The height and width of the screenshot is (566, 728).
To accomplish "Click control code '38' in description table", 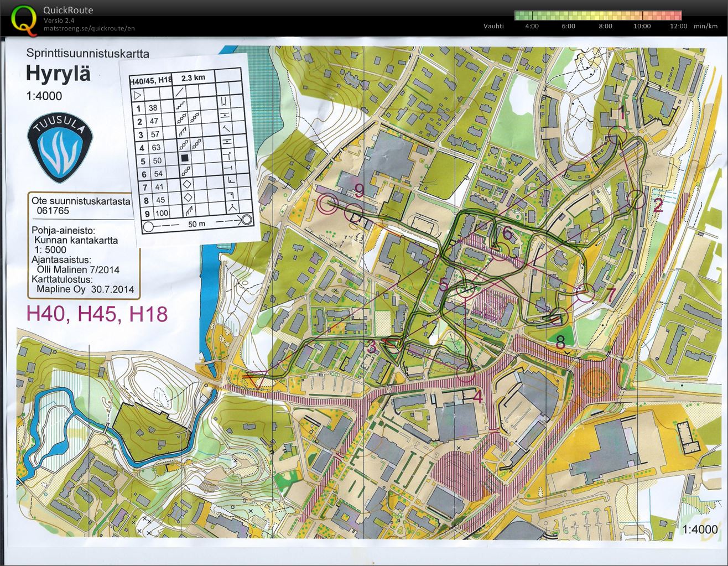I will [x=153, y=108].
